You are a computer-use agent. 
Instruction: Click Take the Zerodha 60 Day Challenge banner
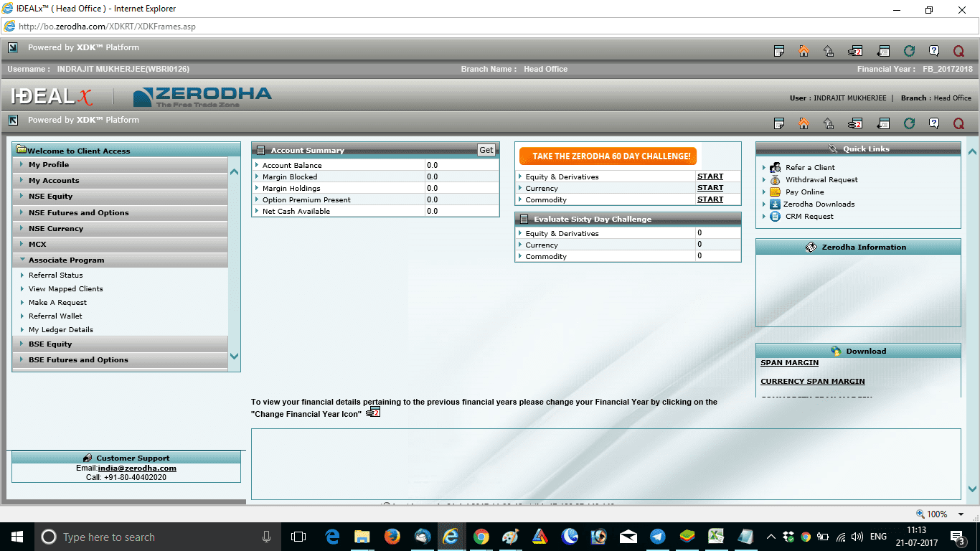(x=608, y=156)
